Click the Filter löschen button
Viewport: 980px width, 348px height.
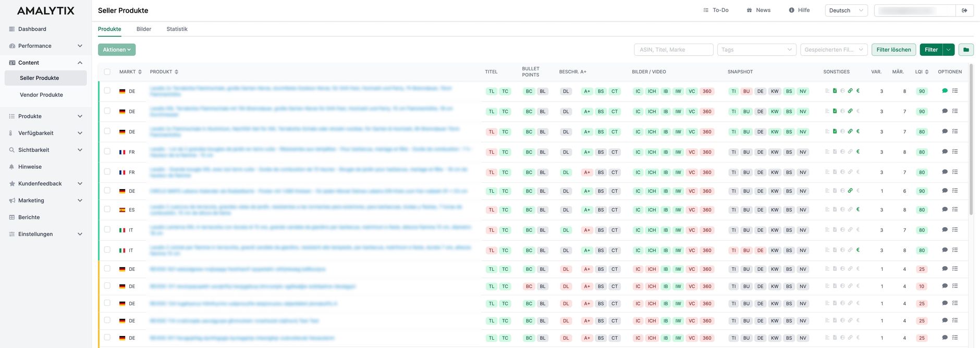893,49
